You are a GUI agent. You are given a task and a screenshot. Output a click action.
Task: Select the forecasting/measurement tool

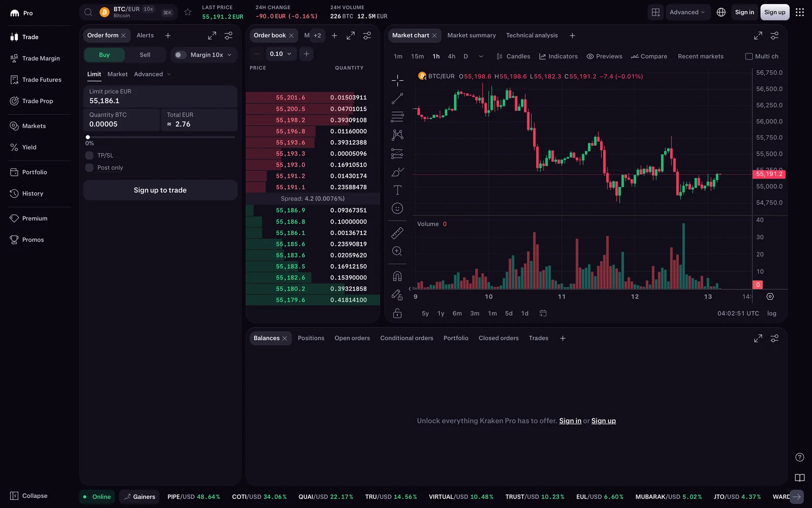[x=397, y=153]
